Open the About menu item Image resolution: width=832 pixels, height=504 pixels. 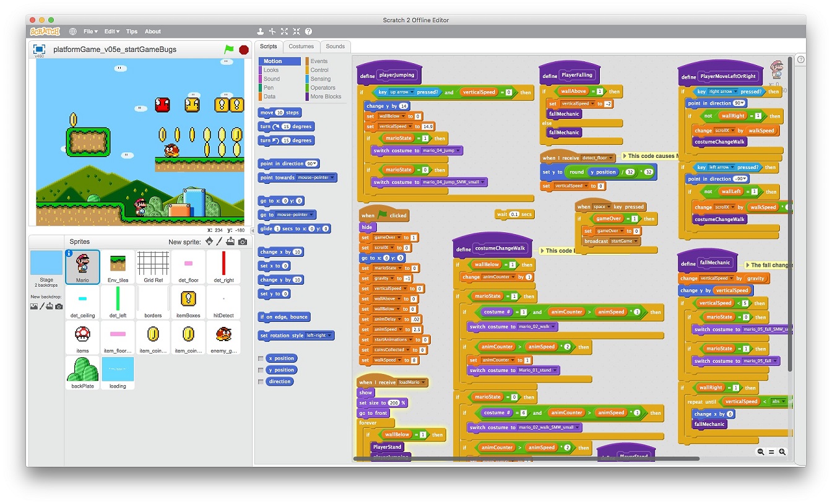click(x=153, y=32)
